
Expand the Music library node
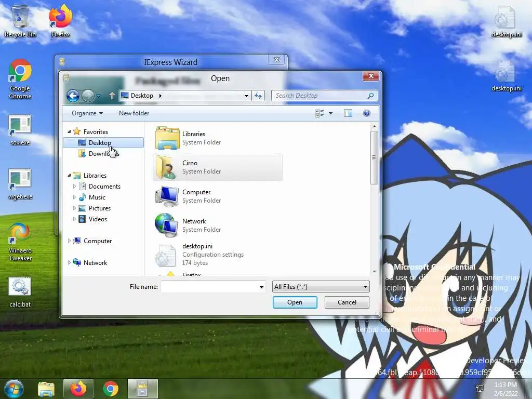[74, 197]
